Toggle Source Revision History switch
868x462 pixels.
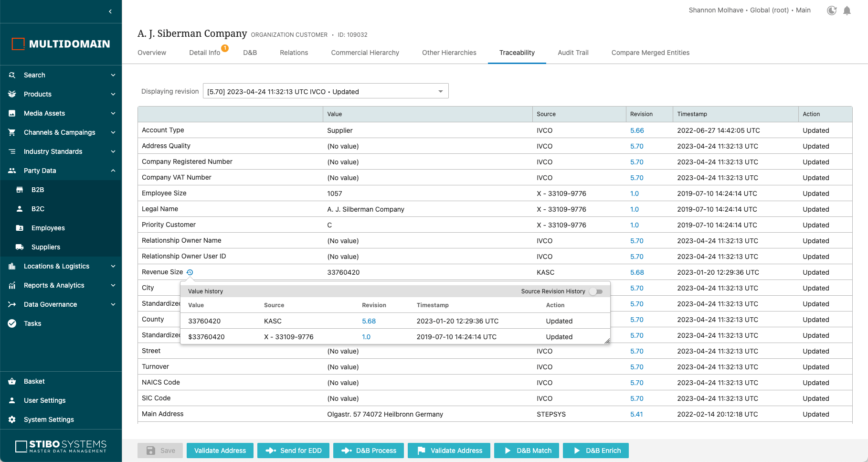point(596,291)
